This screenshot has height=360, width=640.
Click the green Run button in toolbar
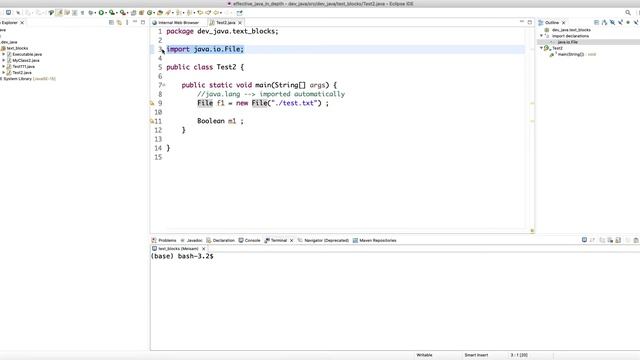pos(101,13)
